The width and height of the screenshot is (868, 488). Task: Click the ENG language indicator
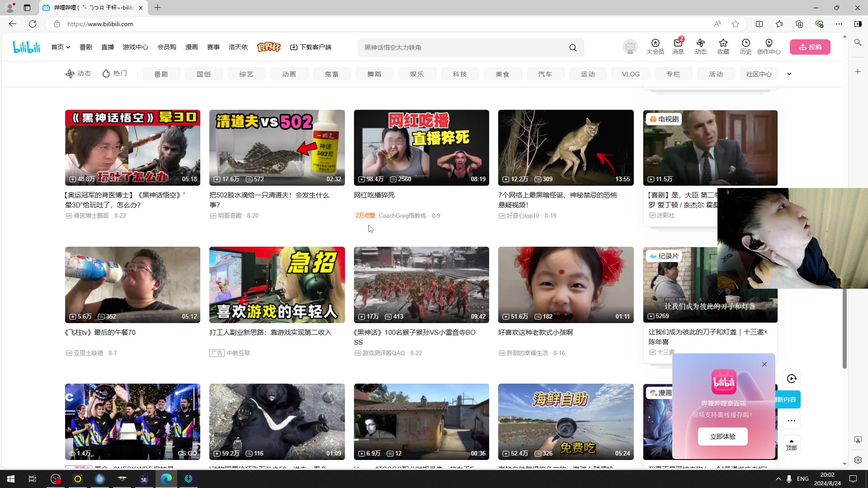[x=803, y=479]
